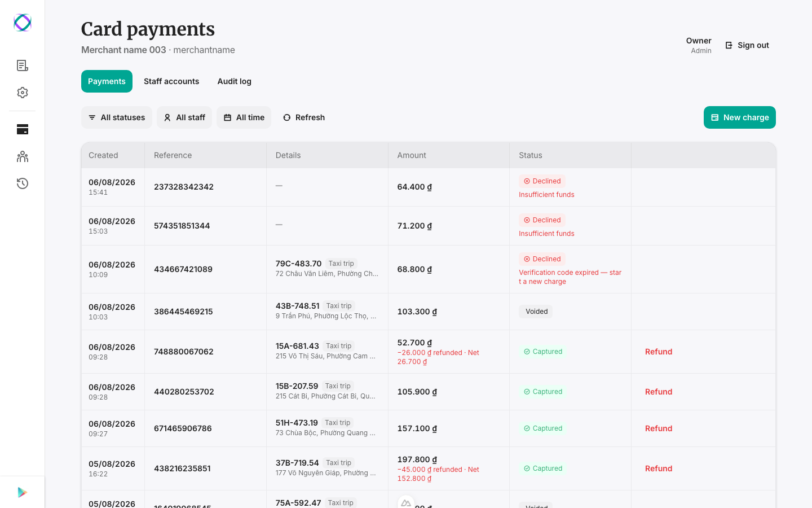Viewport: 812px width, 508px height.
Task: Go to the Audit log tab
Action: coord(235,81)
